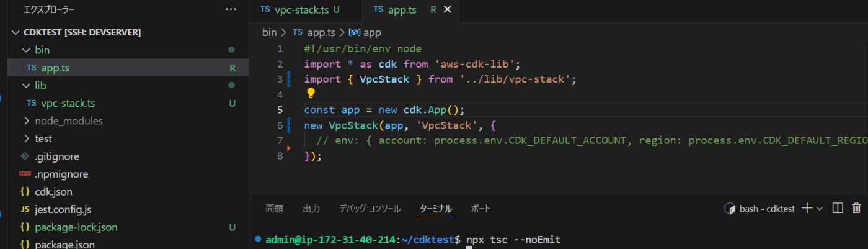The image size is (868, 249).
Task: Click the json braces icon beside cdk.json
Action: (x=25, y=192)
